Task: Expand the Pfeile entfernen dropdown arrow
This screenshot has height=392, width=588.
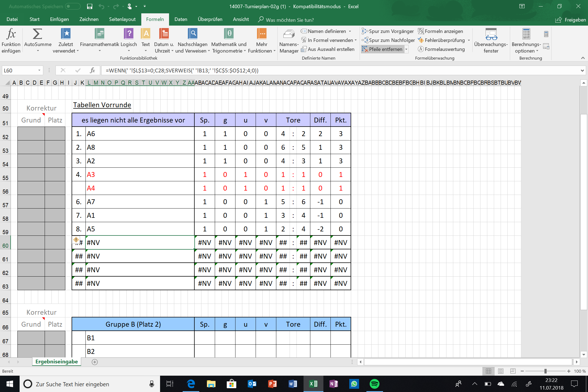Action: 406,49
